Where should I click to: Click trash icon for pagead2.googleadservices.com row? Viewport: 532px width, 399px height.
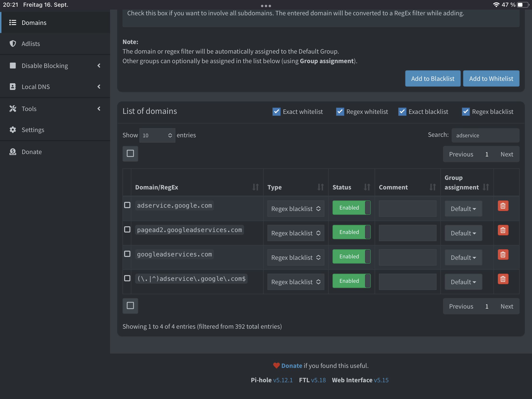pos(503,230)
